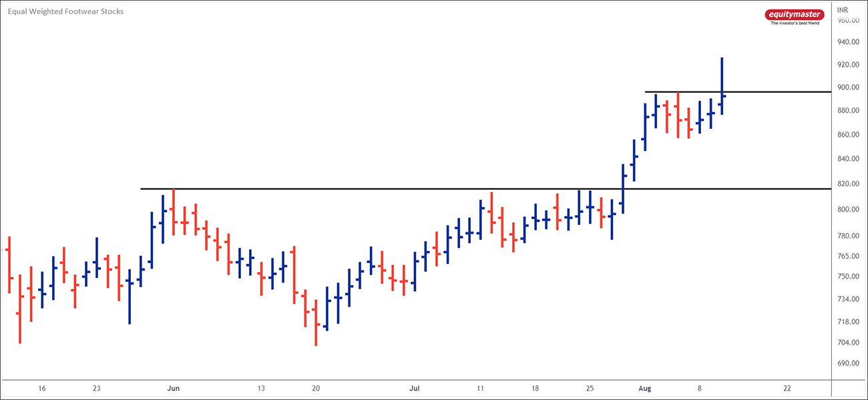Pick the 820.00 price axis label
868x400 pixels.
click(x=847, y=184)
